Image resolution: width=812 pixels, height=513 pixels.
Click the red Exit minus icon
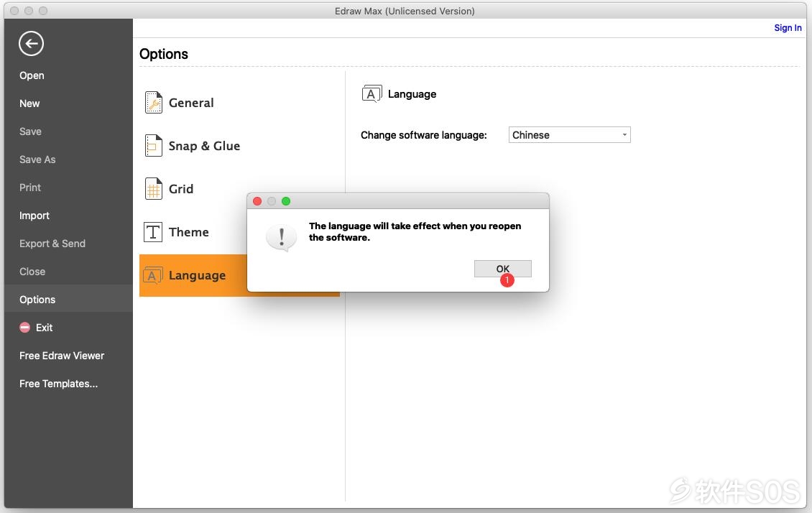(25, 327)
